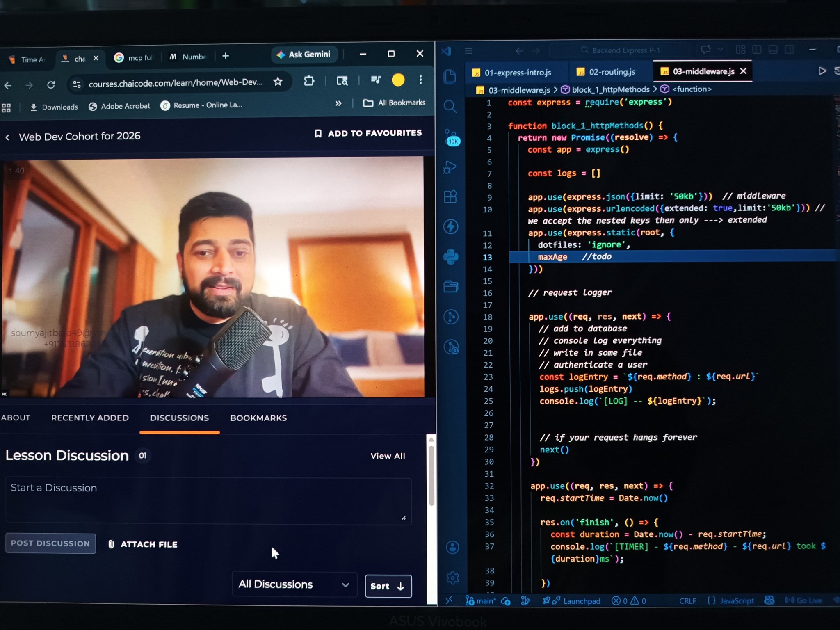Open the Python sidebar icon
This screenshot has height=630, width=840.
click(x=451, y=257)
